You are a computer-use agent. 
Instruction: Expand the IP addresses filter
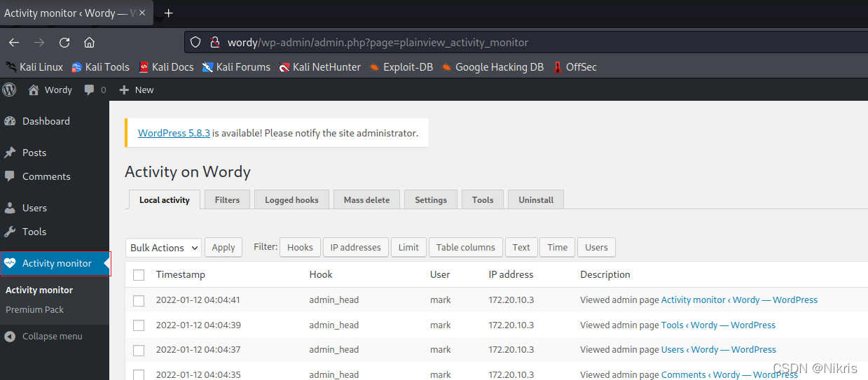click(355, 247)
